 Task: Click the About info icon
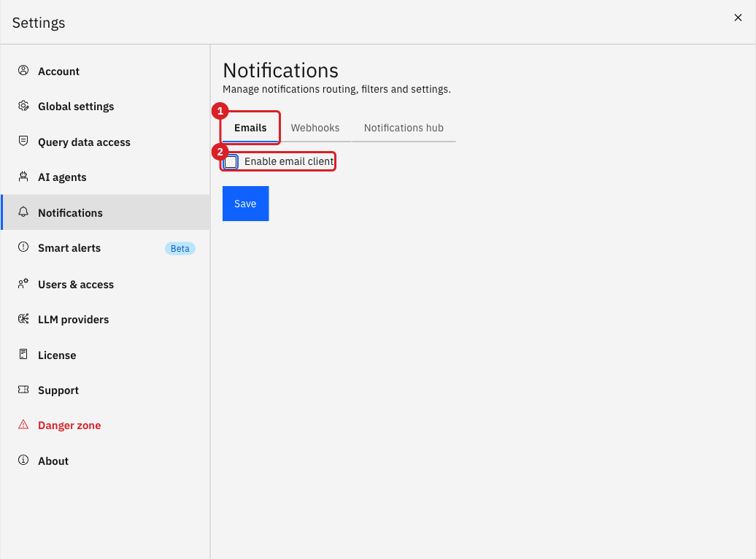23,460
